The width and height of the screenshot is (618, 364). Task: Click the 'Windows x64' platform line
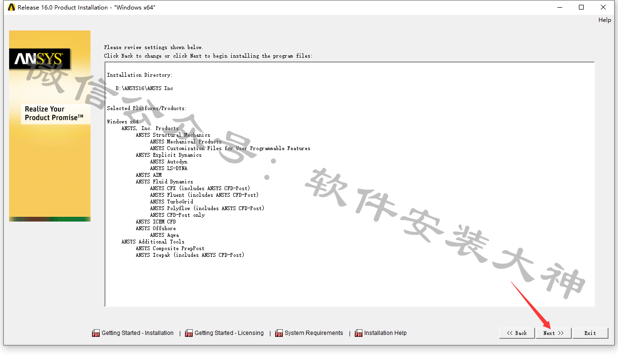point(123,122)
